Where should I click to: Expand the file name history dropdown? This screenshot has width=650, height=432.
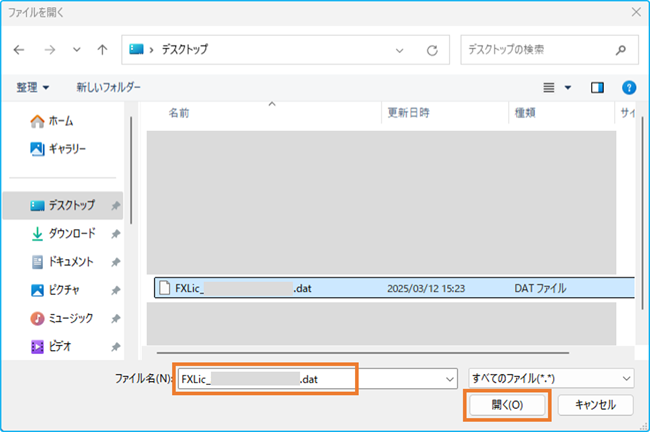450,379
